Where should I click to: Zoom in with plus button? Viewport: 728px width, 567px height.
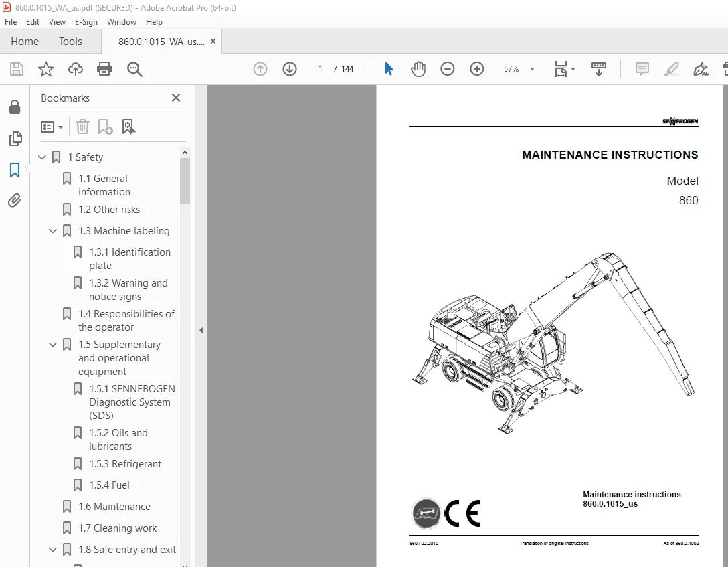tap(477, 69)
